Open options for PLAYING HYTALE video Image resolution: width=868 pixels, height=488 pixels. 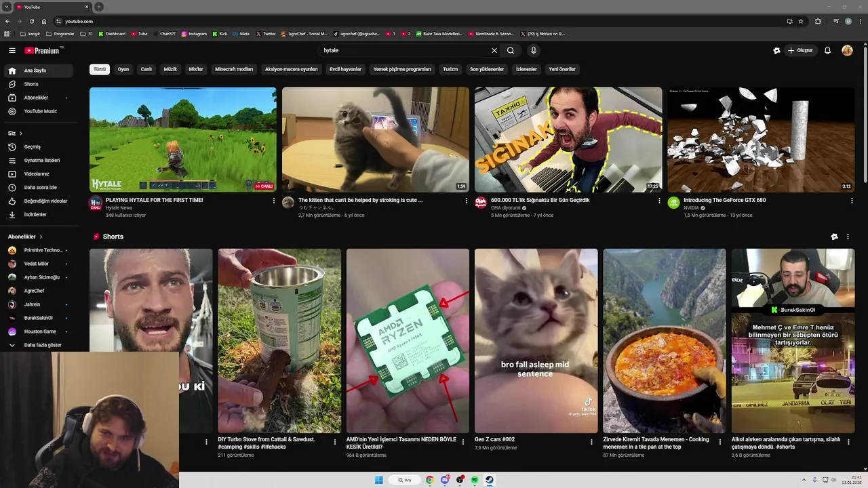coord(274,201)
